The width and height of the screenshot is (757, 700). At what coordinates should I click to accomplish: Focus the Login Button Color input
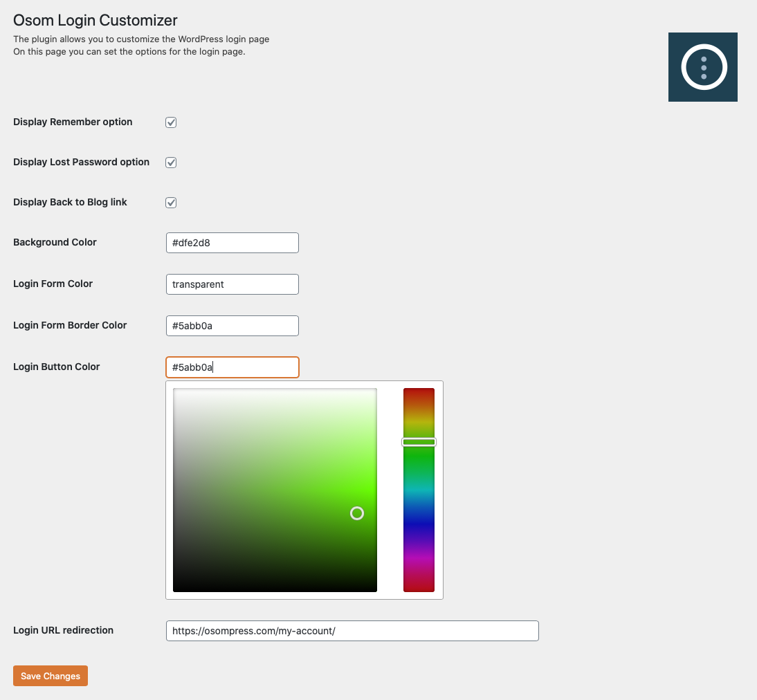tap(232, 367)
